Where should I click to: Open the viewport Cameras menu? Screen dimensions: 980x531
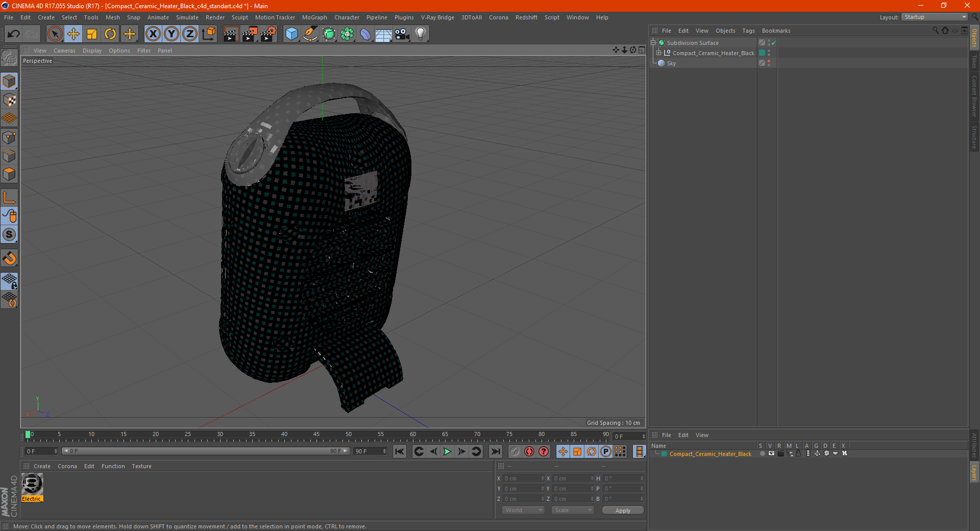(x=64, y=51)
